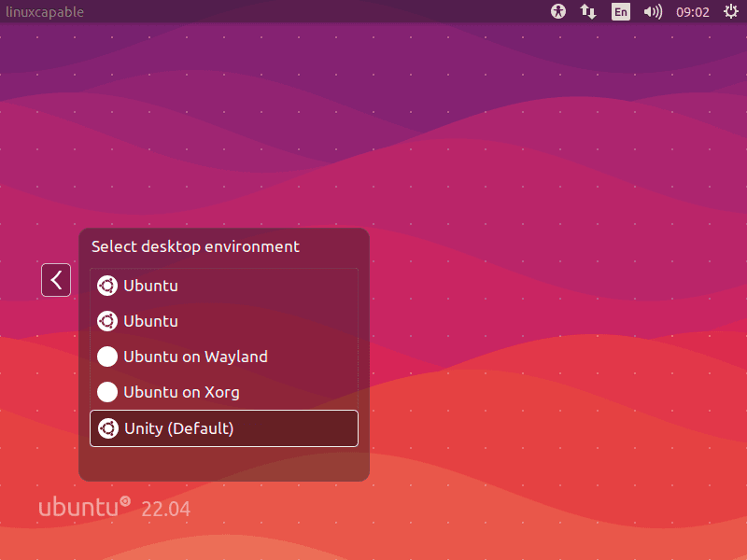
Task: Open the accessibility menu in top bar
Action: 557,12
